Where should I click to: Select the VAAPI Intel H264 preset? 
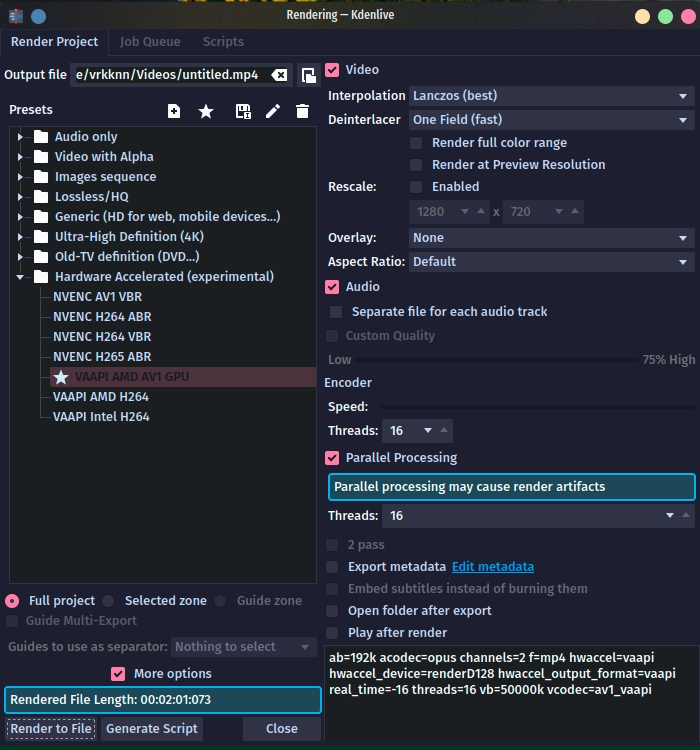101,417
